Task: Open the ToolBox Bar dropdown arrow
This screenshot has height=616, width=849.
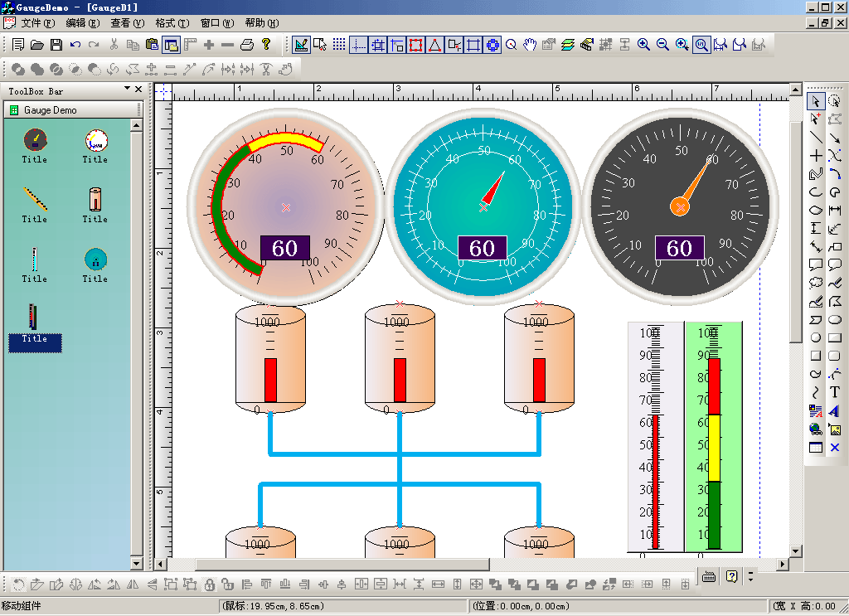Action: point(128,89)
